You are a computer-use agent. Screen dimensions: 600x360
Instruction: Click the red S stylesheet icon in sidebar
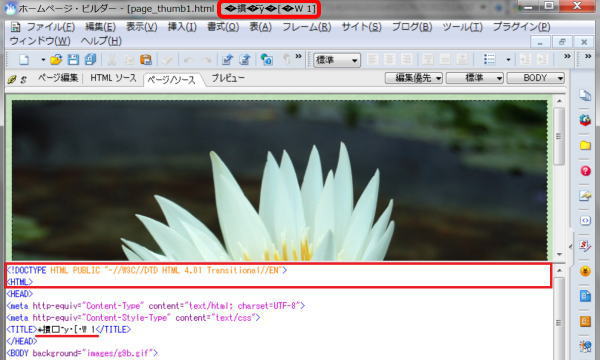point(585,245)
